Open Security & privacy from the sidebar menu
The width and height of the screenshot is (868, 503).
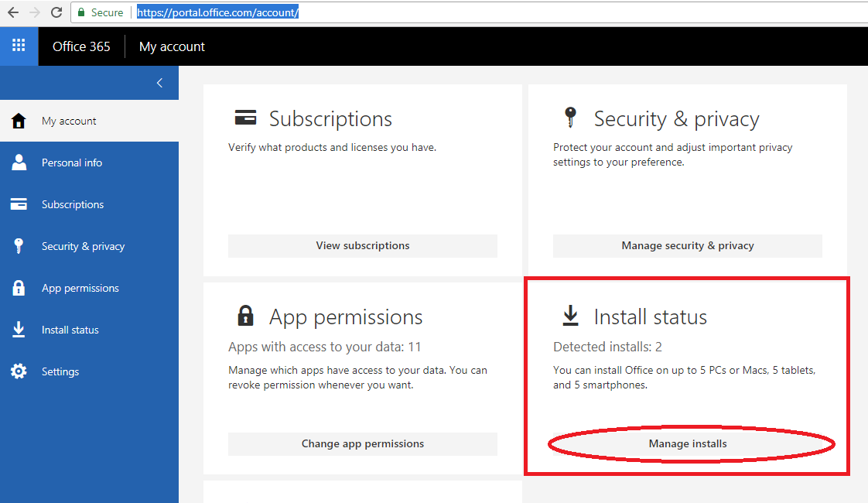pyautogui.click(x=89, y=246)
